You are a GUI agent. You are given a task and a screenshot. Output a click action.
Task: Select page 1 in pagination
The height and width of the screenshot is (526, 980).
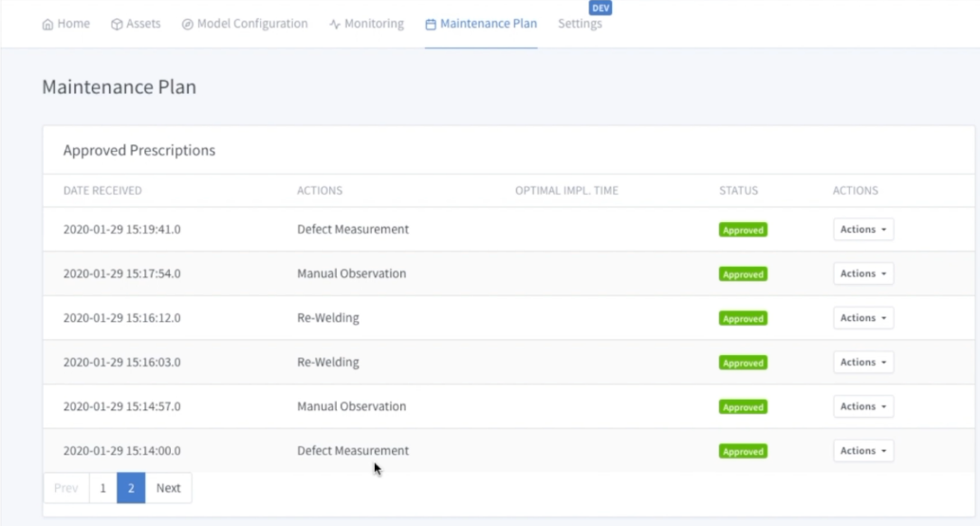coord(102,488)
